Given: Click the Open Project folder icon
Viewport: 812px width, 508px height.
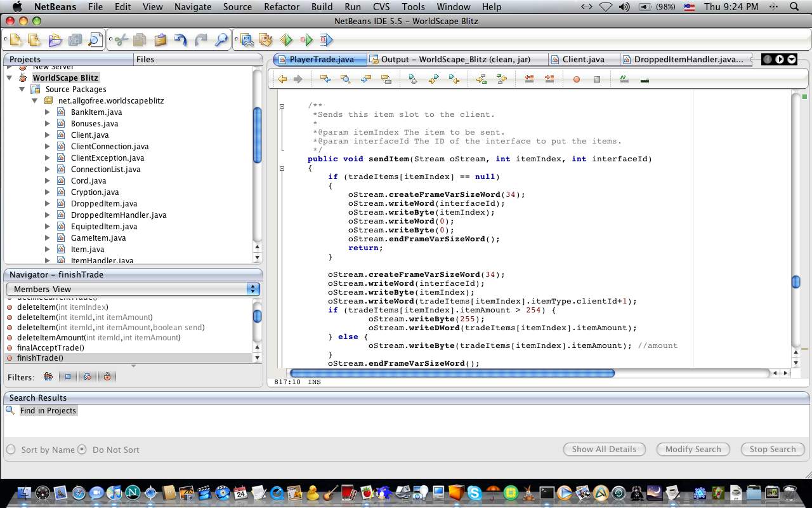Looking at the screenshot, I should click(x=55, y=40).
